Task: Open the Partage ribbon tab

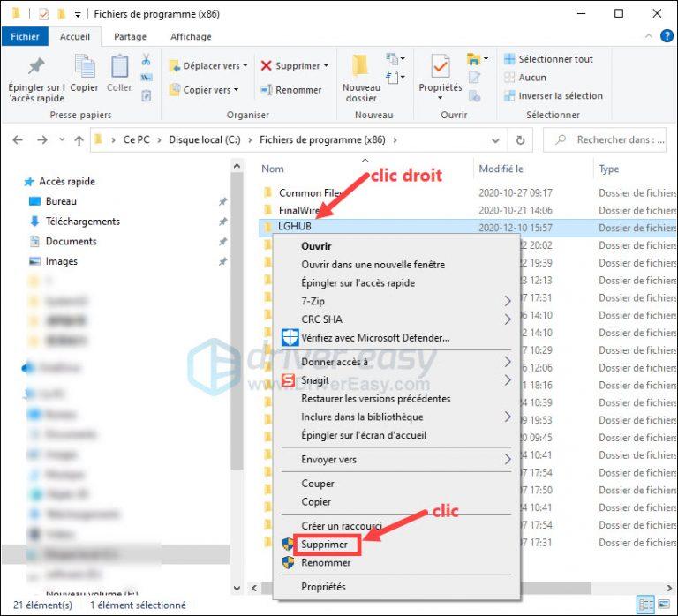Action: click(x=131, y=37)
